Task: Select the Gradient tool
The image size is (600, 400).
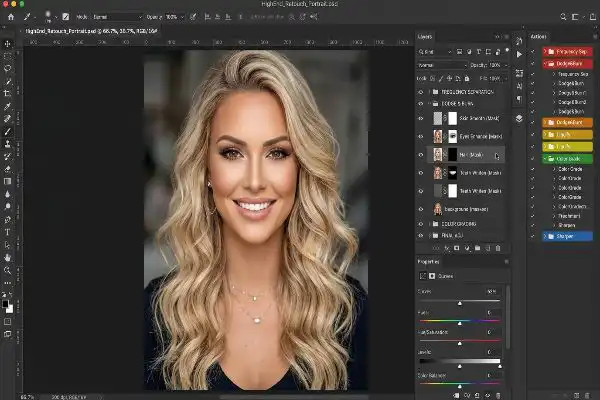Action: click(x=7, y=181)
